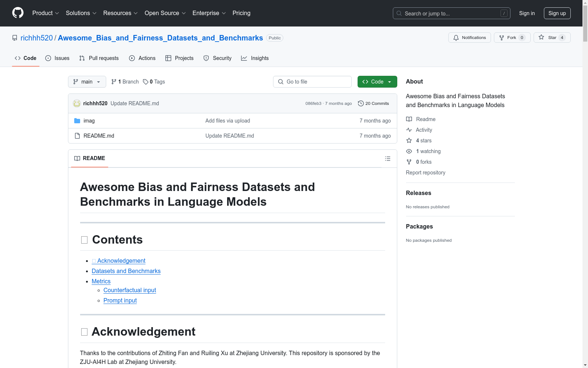Image resolution: width=588 pixels, height=368 pixels.
Task: Click Report repository link
Action: (426, 173)
